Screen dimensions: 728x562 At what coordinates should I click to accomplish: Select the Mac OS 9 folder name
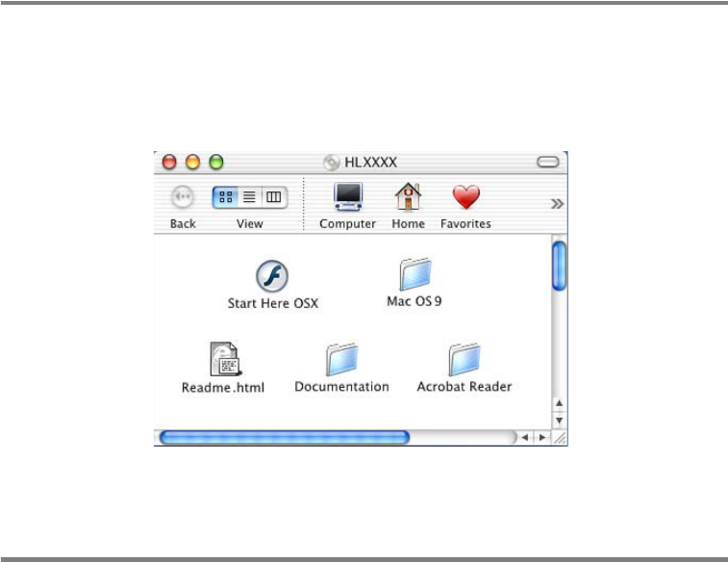pyautogui.click(x=414, y=301)
